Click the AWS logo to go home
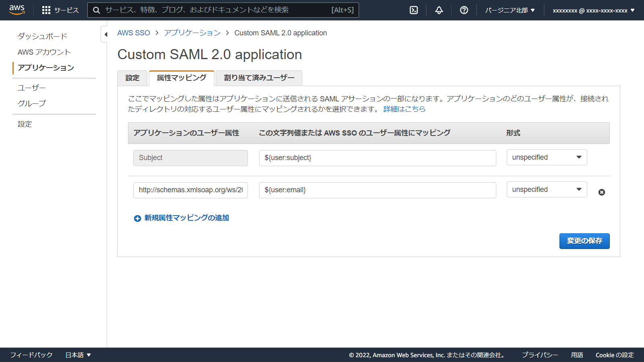The width and height of the screenshot is (644, 362). [x=17, y=10]
